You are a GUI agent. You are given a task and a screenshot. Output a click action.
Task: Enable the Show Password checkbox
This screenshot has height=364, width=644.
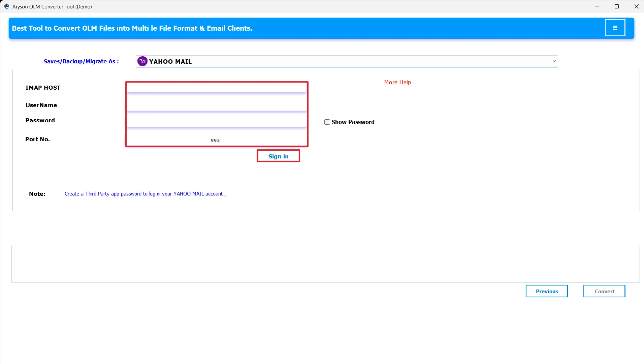[327, 122]
